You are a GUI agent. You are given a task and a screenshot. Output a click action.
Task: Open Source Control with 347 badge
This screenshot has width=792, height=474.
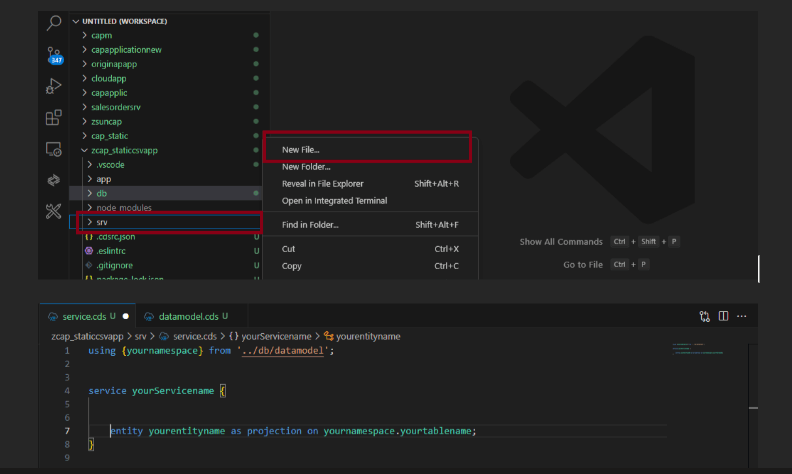[55, 55]
